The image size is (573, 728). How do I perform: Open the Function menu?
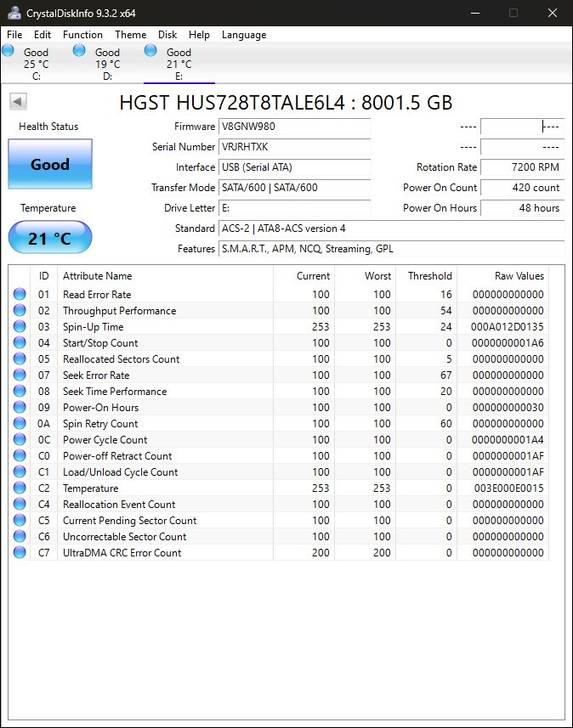point(82,35)
